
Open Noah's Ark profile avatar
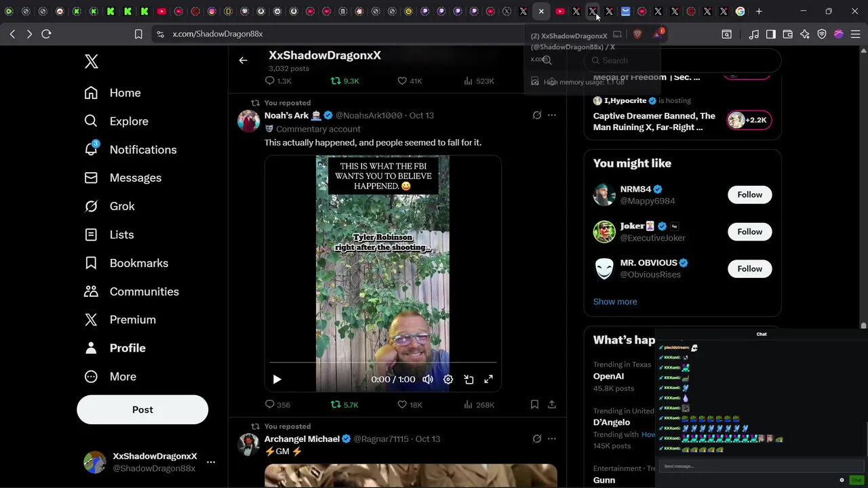coord(248,121)
